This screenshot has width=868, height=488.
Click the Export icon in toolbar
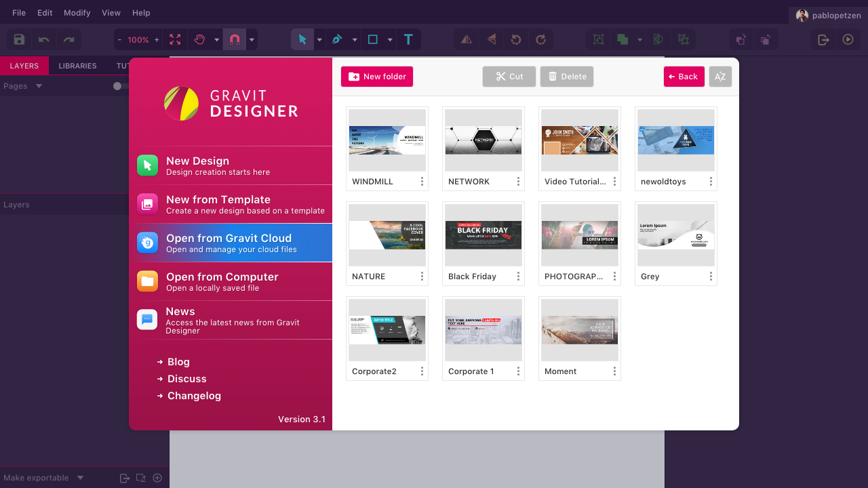point(823,40)
